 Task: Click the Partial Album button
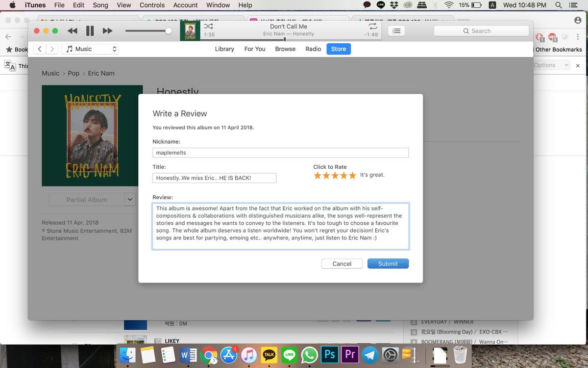87,200
